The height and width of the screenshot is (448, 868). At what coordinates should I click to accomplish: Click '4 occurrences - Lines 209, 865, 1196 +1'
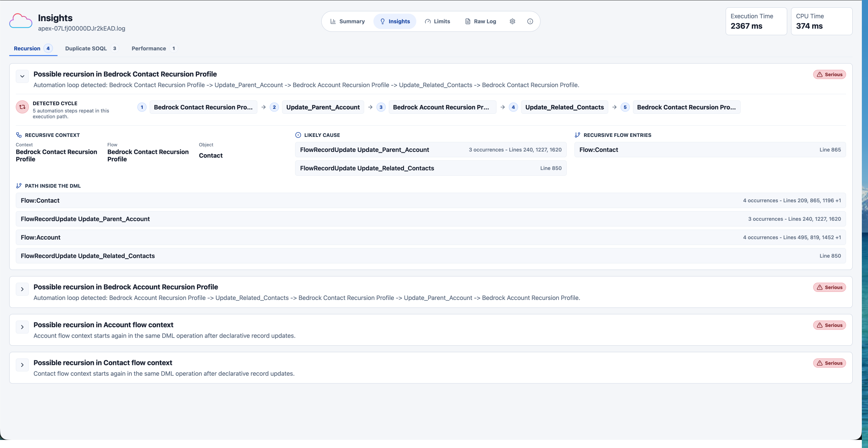pyautogui.click(x=792, y=200)
